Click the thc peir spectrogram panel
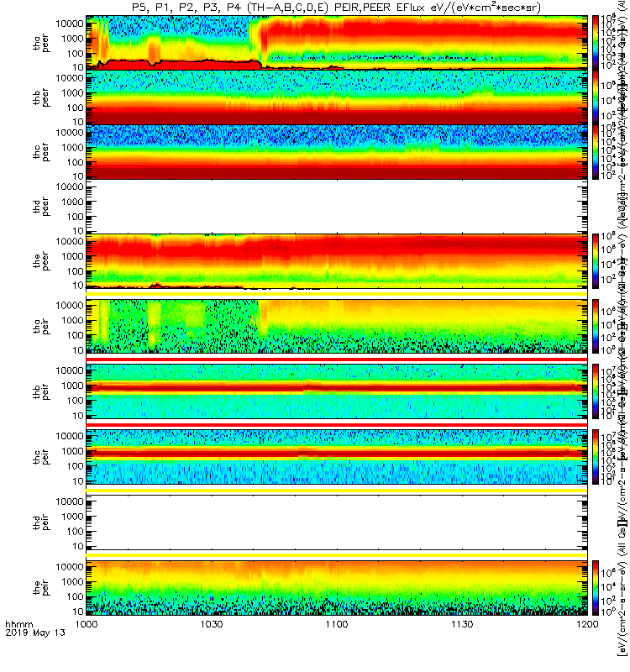 pyautogui.click(x=337, y=457)
